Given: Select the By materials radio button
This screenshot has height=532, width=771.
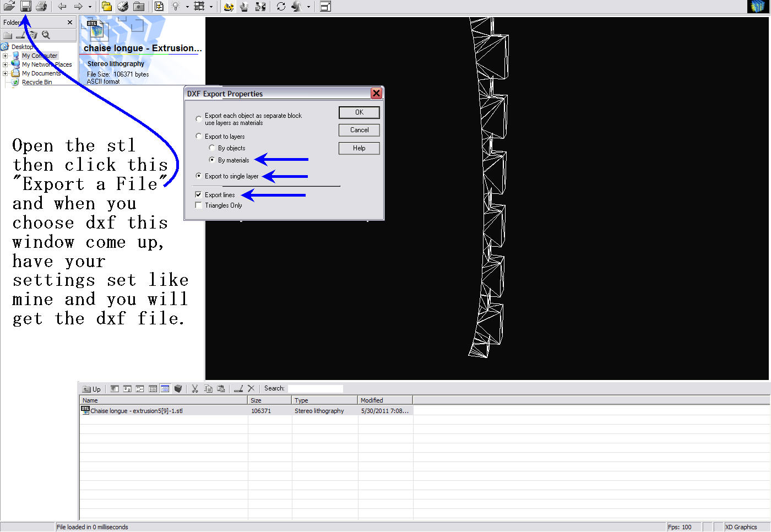Looking at the screenshot, I should pyautogui.click(x=212, y=160).
